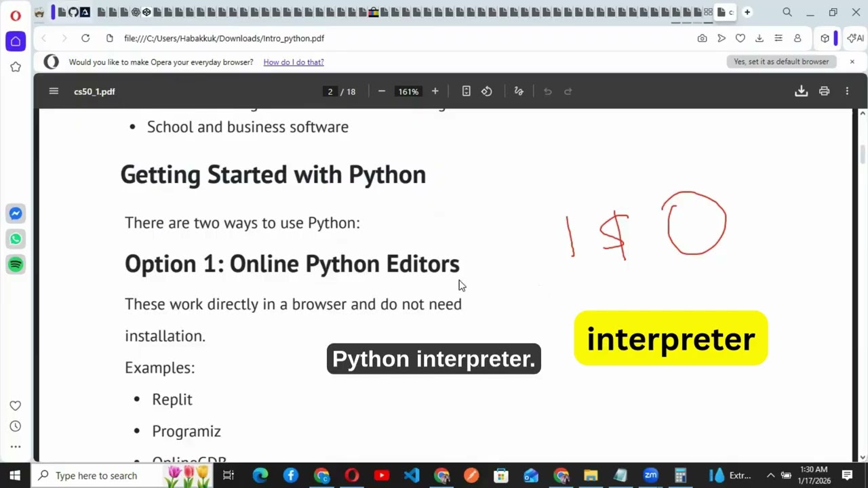Open Visual Studio Code from taskbar
Screen dimensions: 868x488
(412, 475)
